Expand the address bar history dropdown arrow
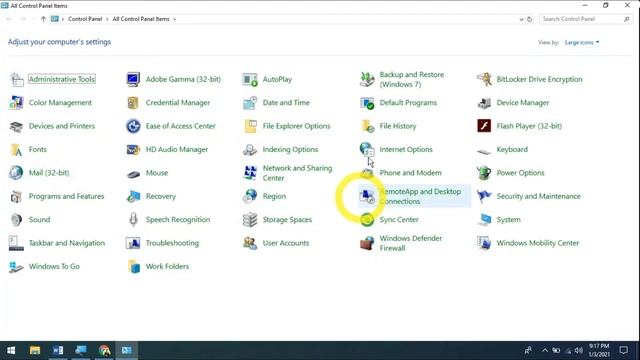Image resolution: width=640 pixels, height=360 pixels. (521, 19)
